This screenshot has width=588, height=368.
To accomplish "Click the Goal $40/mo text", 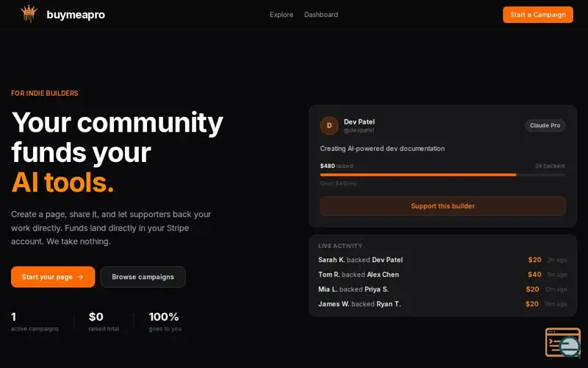I will click(338, 183).
